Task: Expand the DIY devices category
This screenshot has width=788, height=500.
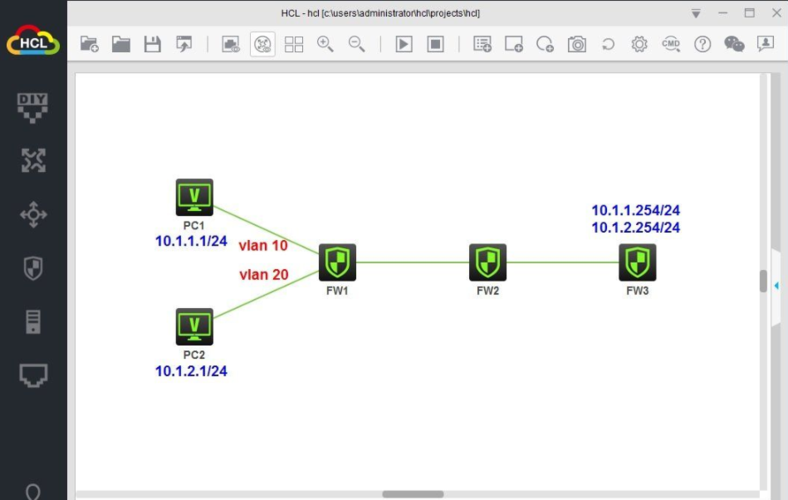Action: click(33, 107)
